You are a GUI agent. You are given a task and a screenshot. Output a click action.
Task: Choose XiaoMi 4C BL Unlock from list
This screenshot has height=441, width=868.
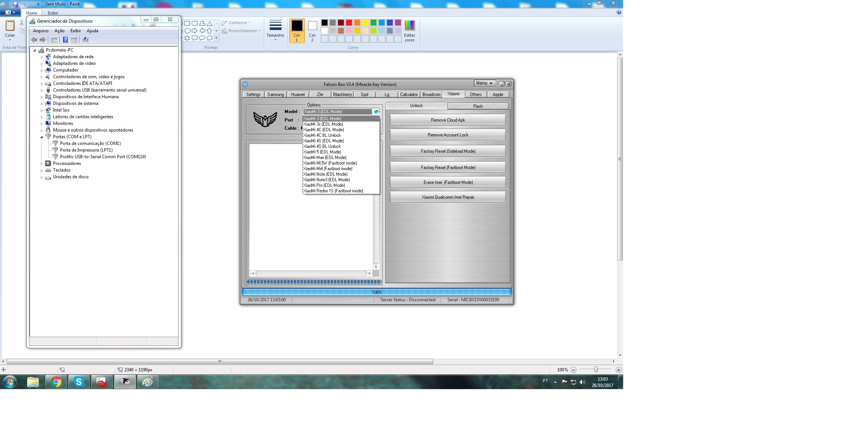pyautogui.click(x=341, y=135)
